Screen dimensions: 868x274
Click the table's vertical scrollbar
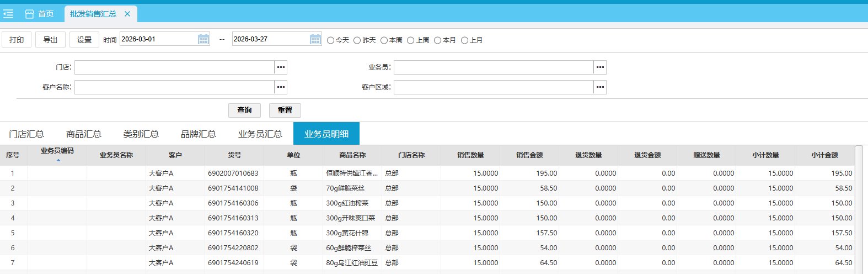[x=859, y=210]
